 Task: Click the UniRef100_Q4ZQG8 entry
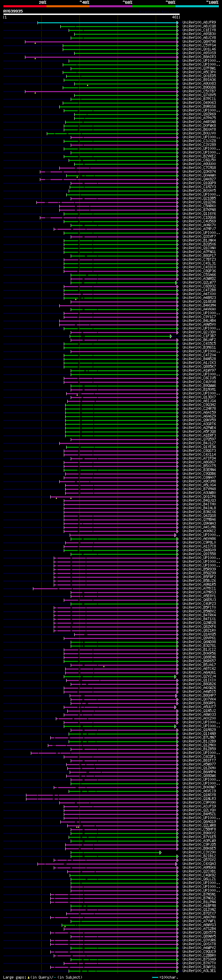(199, 516)
